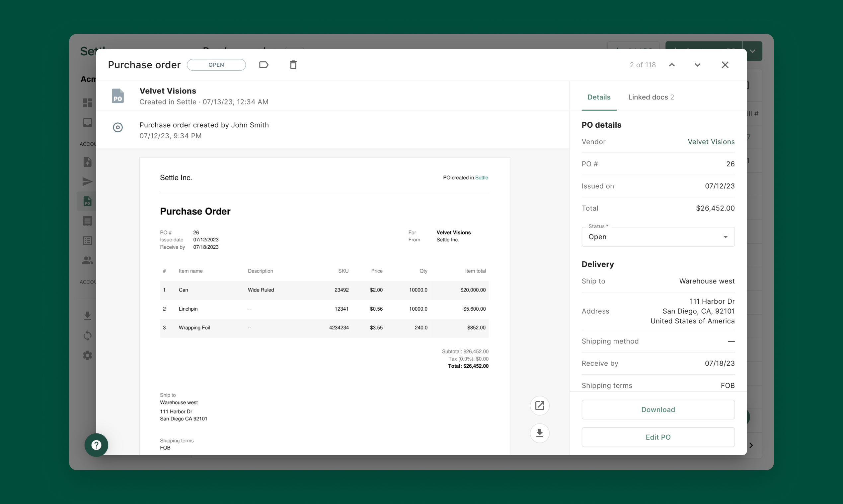Click the 'Velvet Visions' heading title
Screen dimensions: 843x504
pos(168,91)
